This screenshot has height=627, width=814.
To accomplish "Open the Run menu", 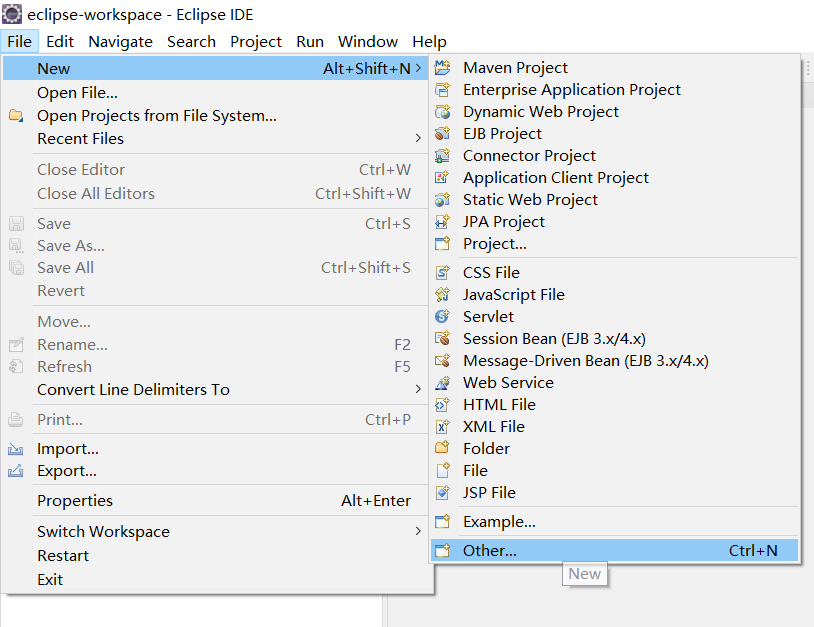I will tap(310, 42).
